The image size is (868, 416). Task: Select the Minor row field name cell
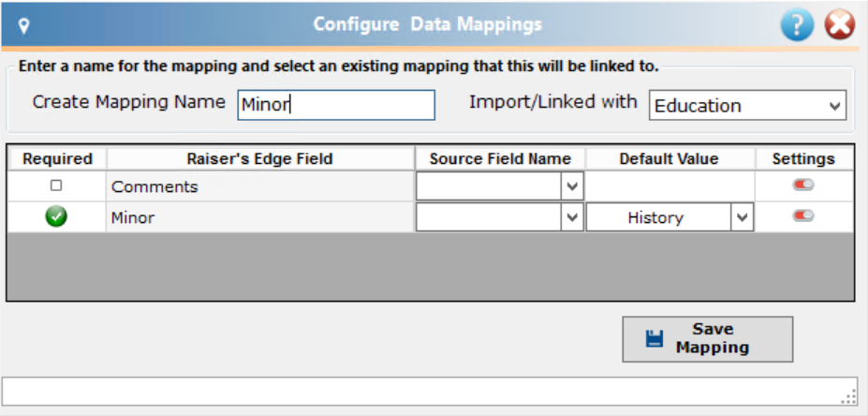pos(260,217)
